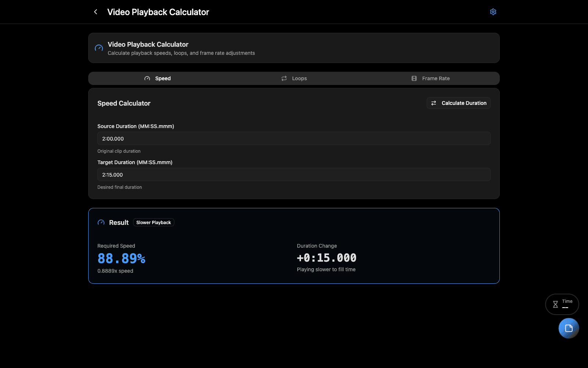588x368 pixels.
Task: Click the Slower Playback badge
Action: click(154, 223)
